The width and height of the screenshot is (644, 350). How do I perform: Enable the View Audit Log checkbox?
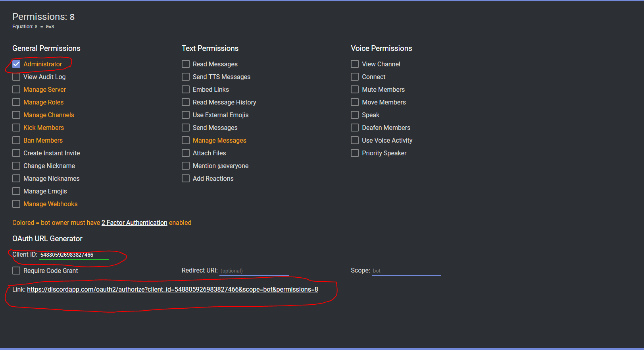(16, 77)
